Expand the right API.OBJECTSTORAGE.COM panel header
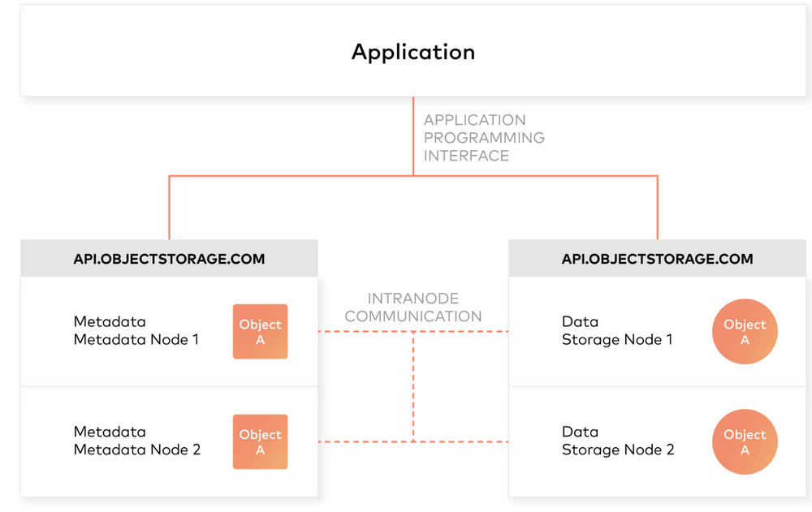Screen dimensions: 812x512 658,258
